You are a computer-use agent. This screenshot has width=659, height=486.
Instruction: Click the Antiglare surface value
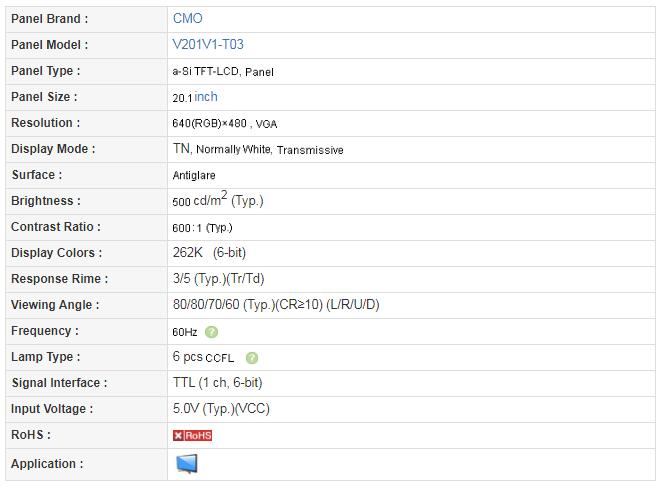pyautogui.click(x=194, y=175)
